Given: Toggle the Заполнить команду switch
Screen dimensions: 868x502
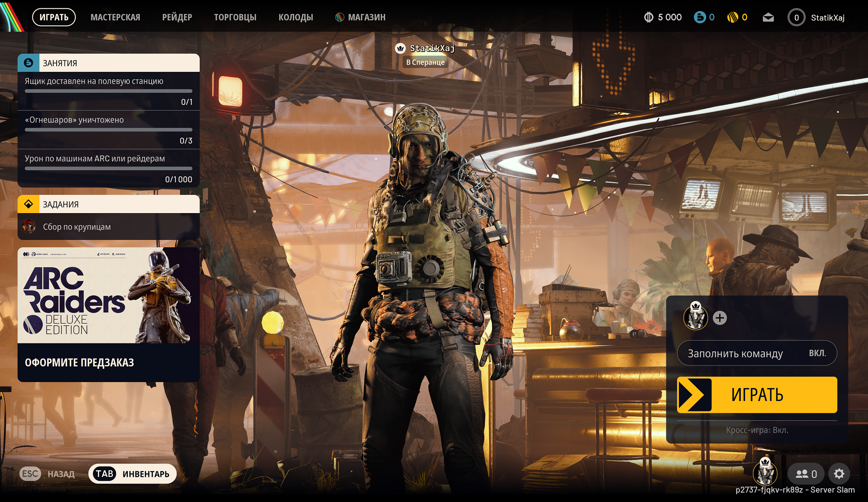Looking at the screenshot, I should coord(757,353).
